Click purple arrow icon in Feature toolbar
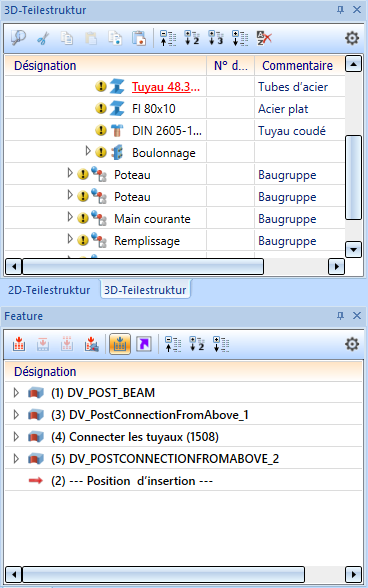The height and width of the screenshot is (588, 368). [144, 344]
